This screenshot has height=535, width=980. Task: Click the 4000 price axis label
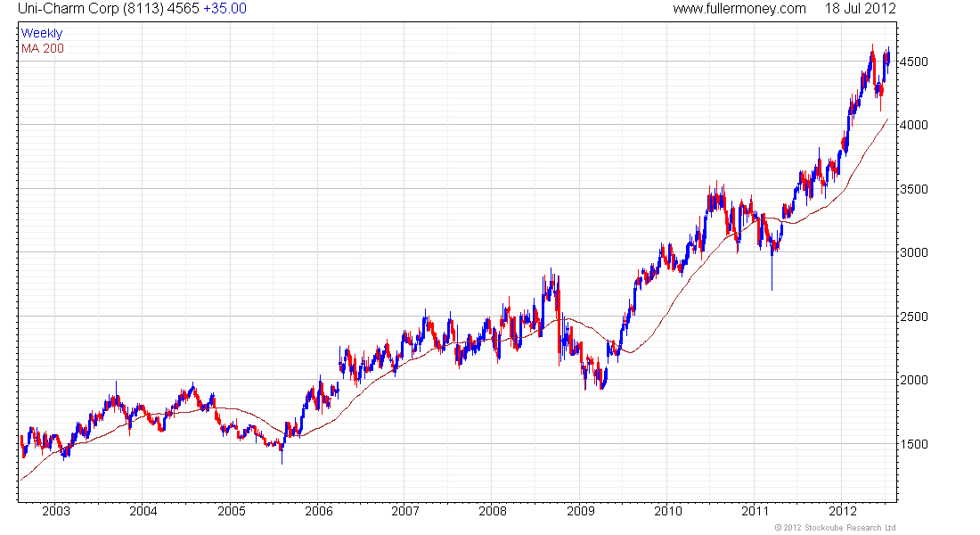click(914, 125)
